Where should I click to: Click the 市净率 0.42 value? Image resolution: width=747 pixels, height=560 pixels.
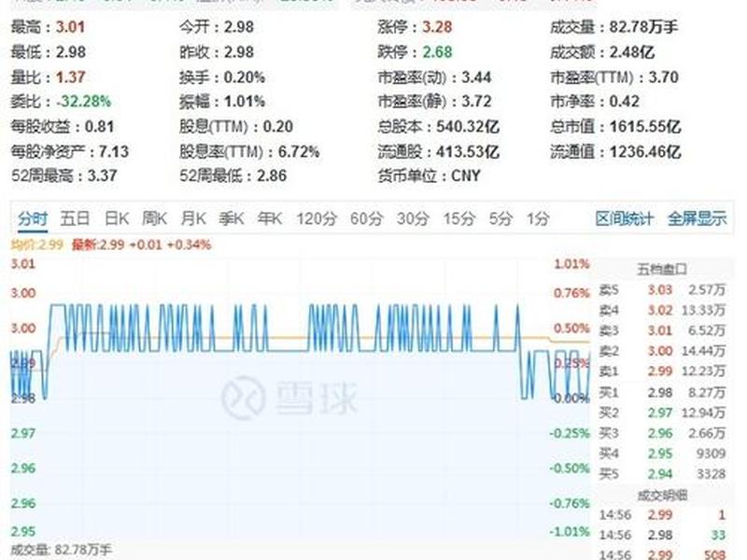tap(625, 102)
